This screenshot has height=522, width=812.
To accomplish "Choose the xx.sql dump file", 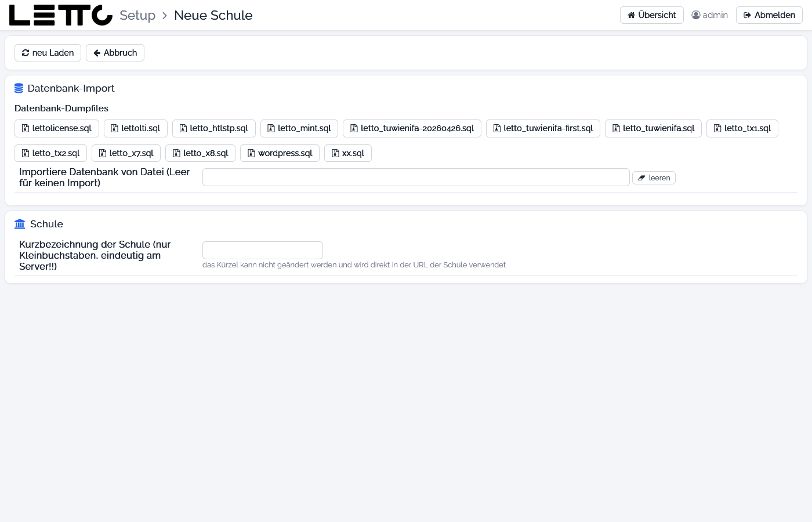I will [x=348, y=153].
